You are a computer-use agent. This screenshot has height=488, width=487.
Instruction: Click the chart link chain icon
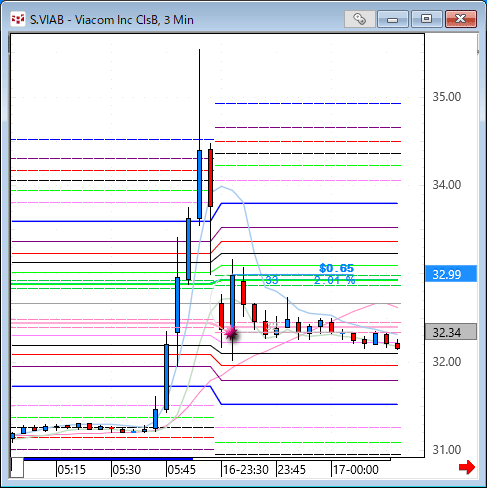coord(359,19)
